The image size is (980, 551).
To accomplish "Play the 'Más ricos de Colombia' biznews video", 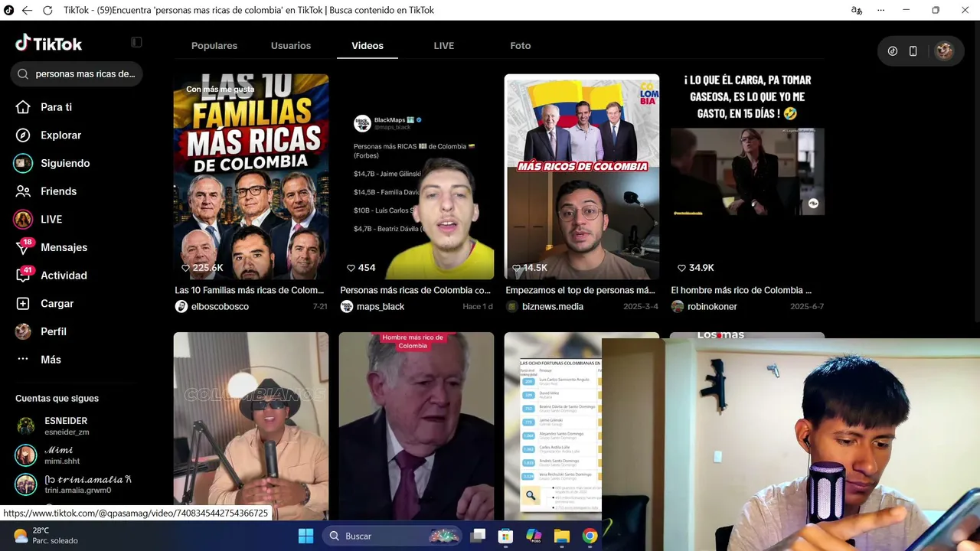I will pyautogui.click(x=582, y=177).
